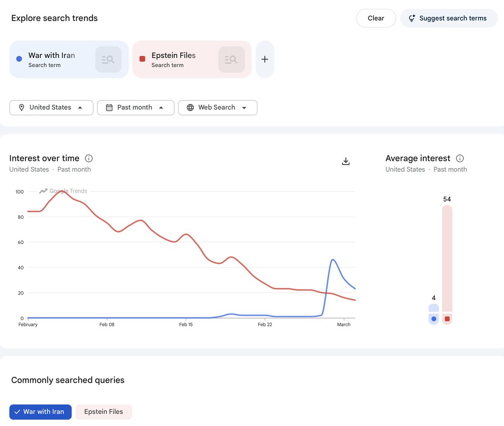Click the Feb 15 axis label

[x=186, y=325]
